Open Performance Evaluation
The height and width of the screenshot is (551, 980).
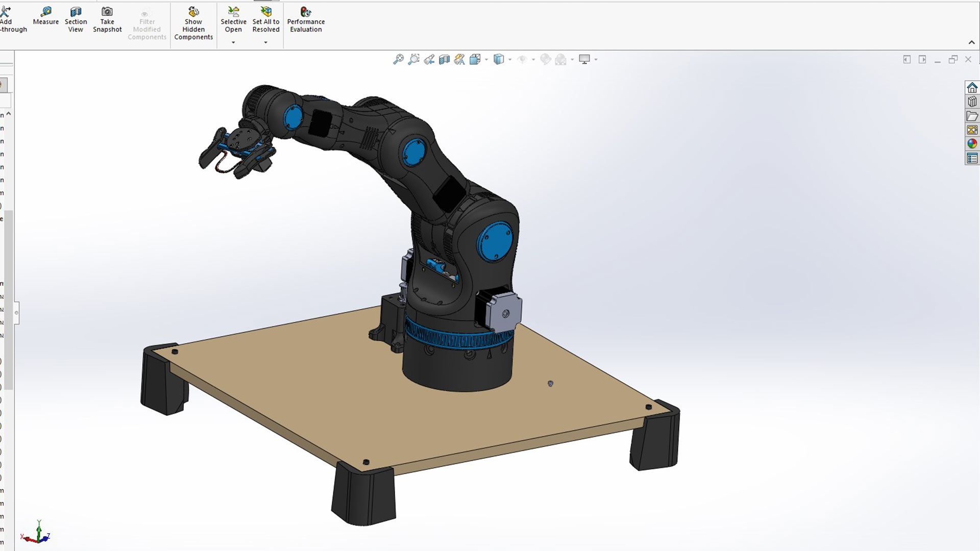click(x=306, y=20)
